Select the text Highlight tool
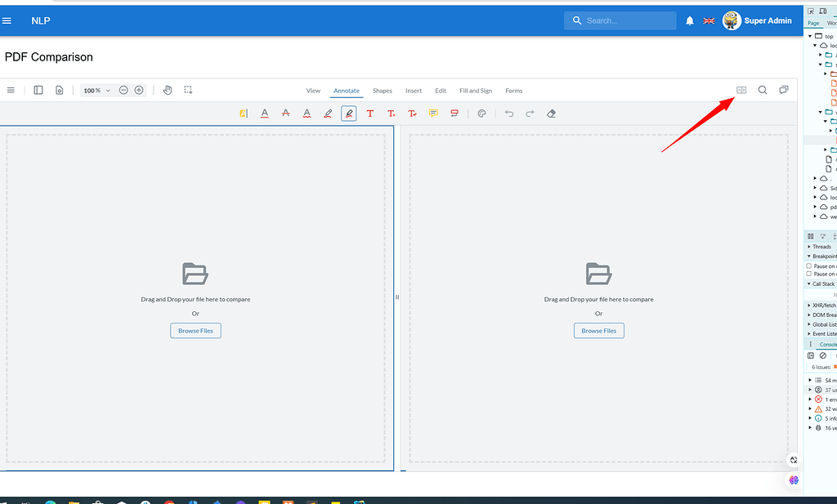This screenshot has height=504, width=837. [x=243, y=113]
